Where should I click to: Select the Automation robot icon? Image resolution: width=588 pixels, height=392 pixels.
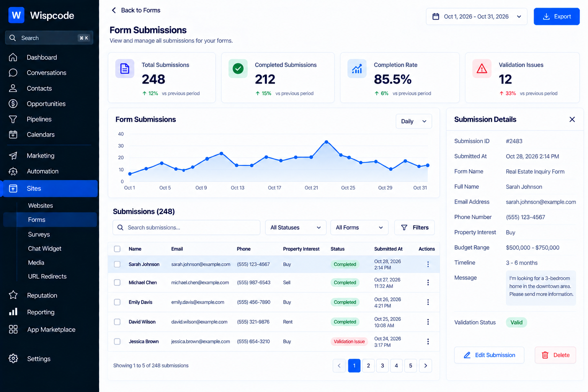click(x=13, y=171)
